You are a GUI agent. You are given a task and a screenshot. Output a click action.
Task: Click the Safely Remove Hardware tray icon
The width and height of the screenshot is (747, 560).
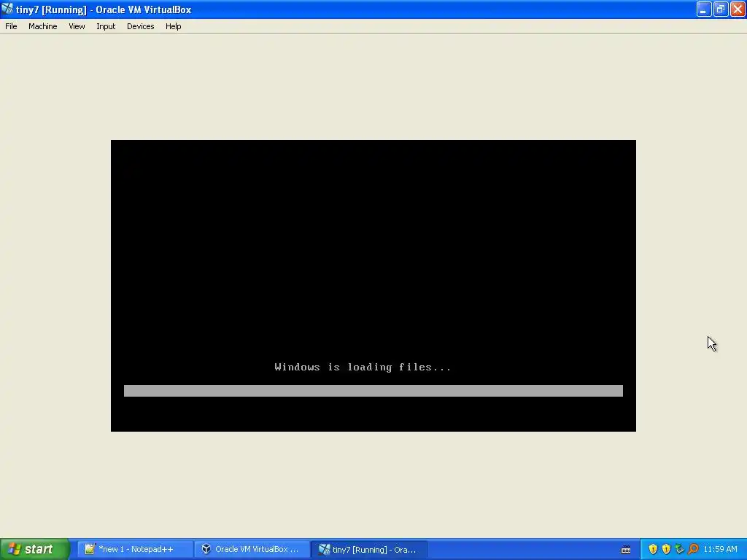[x=679, y=550]
